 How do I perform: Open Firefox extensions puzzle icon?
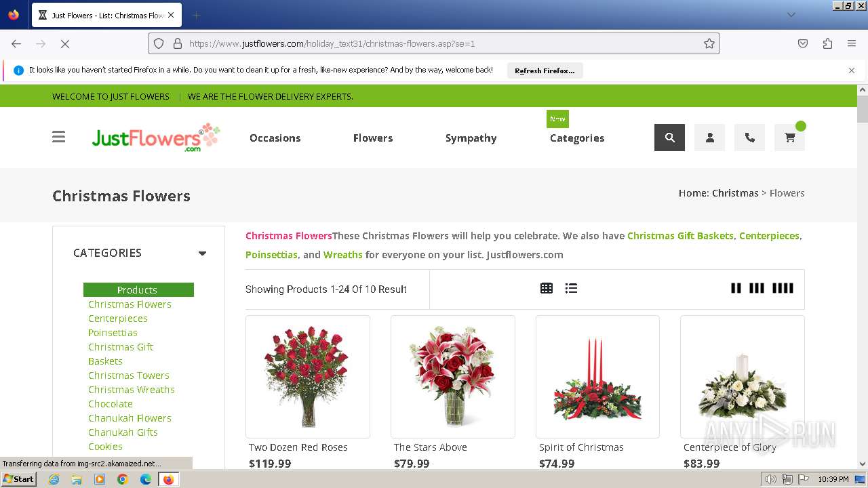(x=827, y=43)
